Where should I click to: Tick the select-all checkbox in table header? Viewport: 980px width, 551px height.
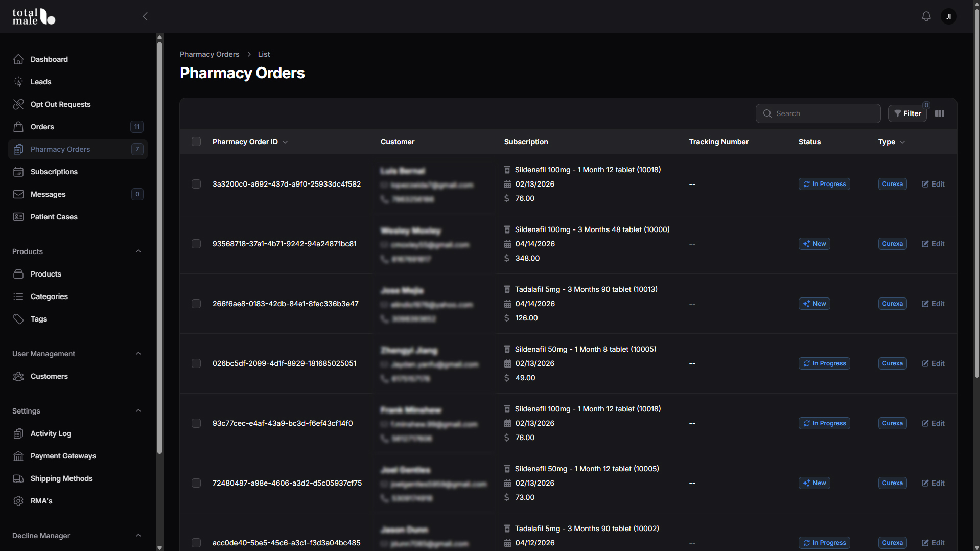(x=196, y=142)
